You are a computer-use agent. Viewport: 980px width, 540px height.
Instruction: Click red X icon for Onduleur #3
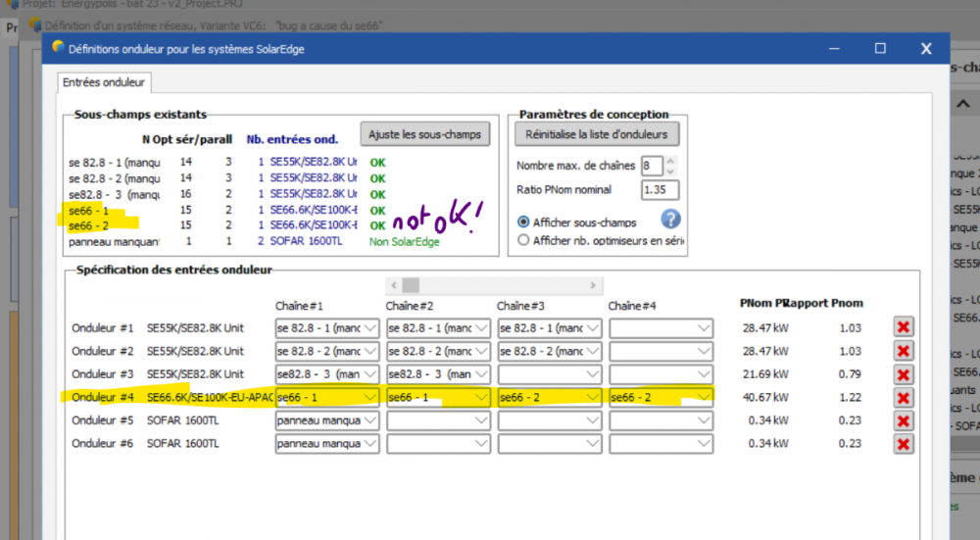(904, 374)
